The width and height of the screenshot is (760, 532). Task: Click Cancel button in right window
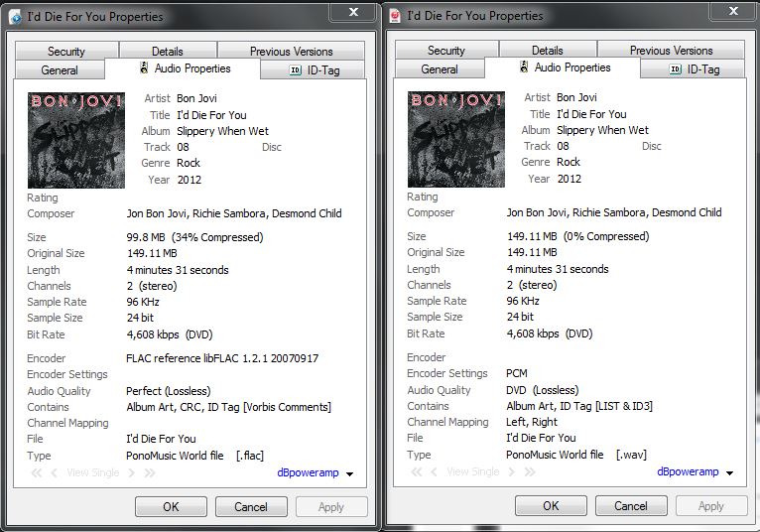[x=631, y=506]
